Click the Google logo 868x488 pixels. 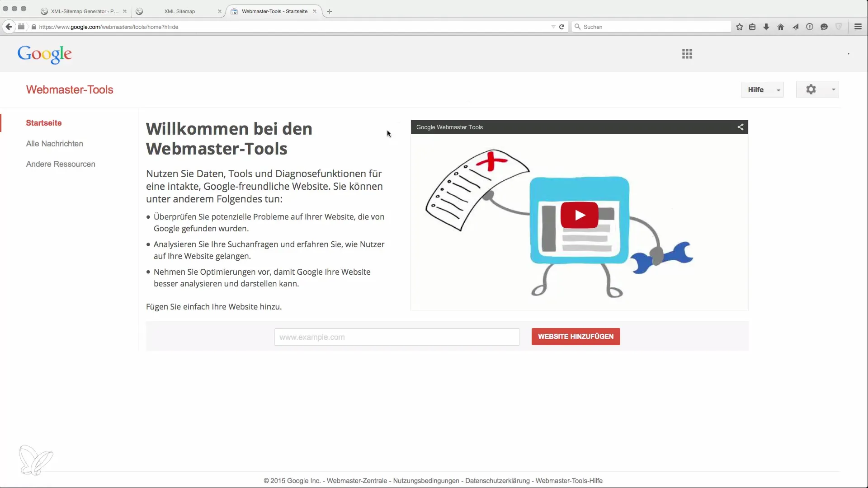pyautogui.click(x=45, y=54)
